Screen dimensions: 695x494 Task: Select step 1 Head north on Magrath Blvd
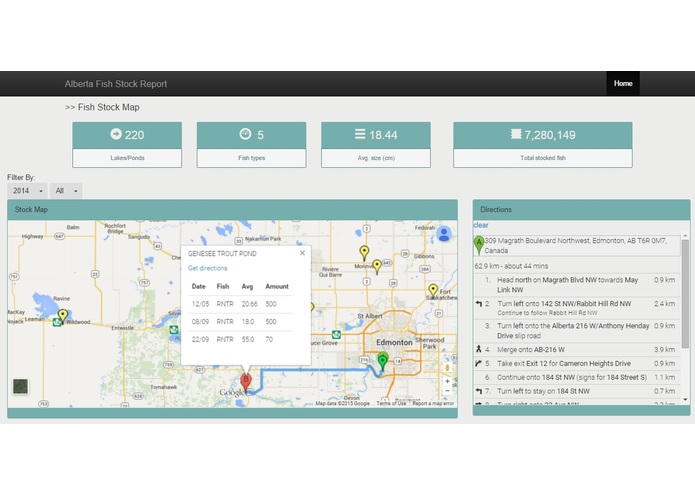[576, 285]
